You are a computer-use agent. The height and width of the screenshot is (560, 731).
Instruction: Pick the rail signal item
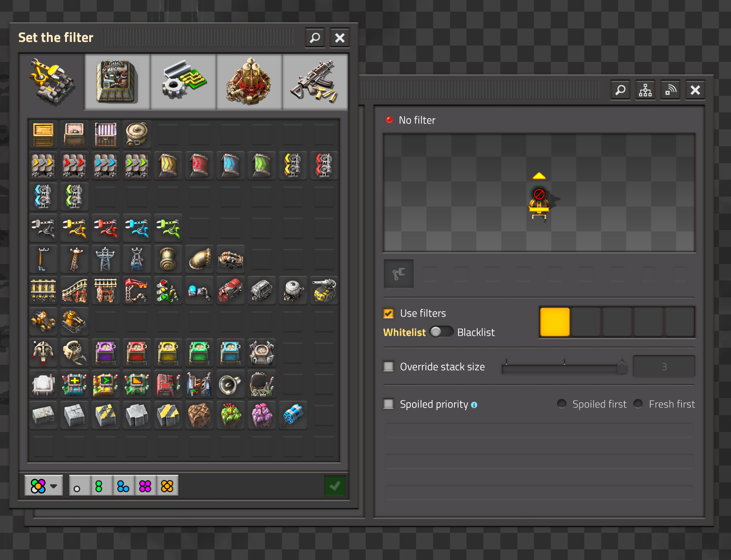tap(168, 290)
